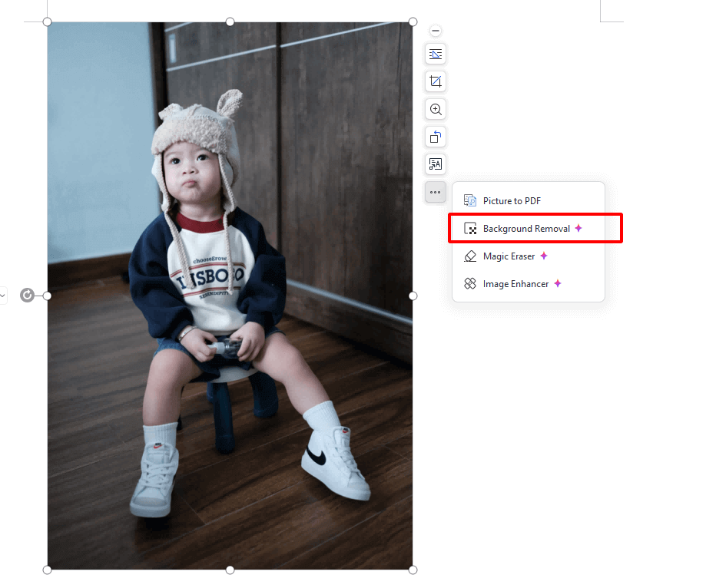Choose Picture to PDF from menu
Screen dimensions: 716x588
(529, 200)
